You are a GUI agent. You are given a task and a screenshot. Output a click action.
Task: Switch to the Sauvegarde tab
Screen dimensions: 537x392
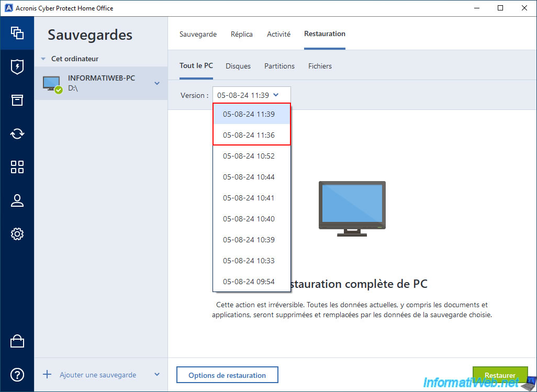pyautogui.click(x=198, y=34)
